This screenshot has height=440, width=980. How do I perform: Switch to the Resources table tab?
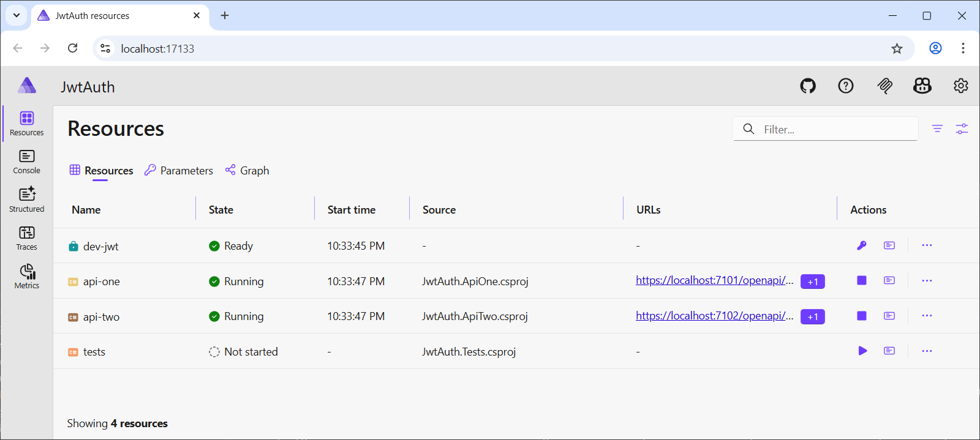(101, 171)
